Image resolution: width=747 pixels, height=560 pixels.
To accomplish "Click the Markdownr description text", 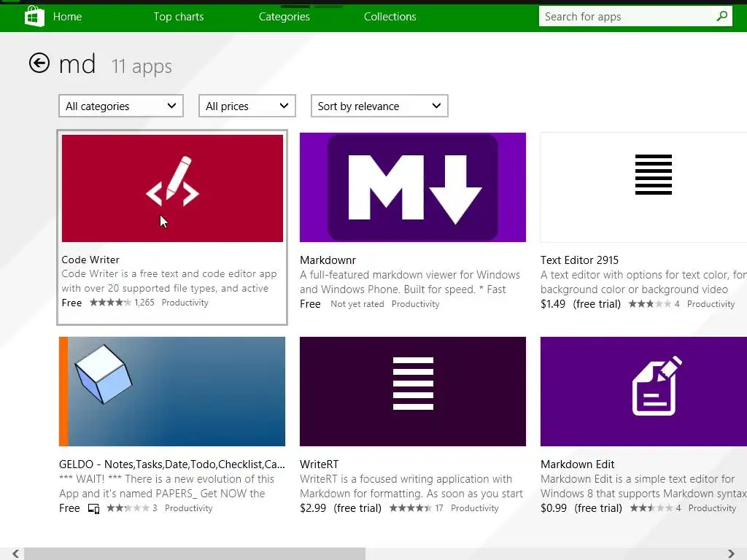I will pos(410,282).
